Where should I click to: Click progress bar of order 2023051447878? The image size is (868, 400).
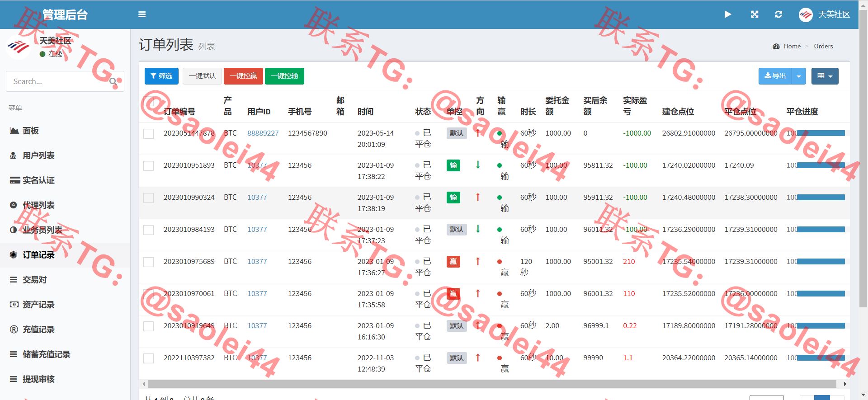point(821,133)
